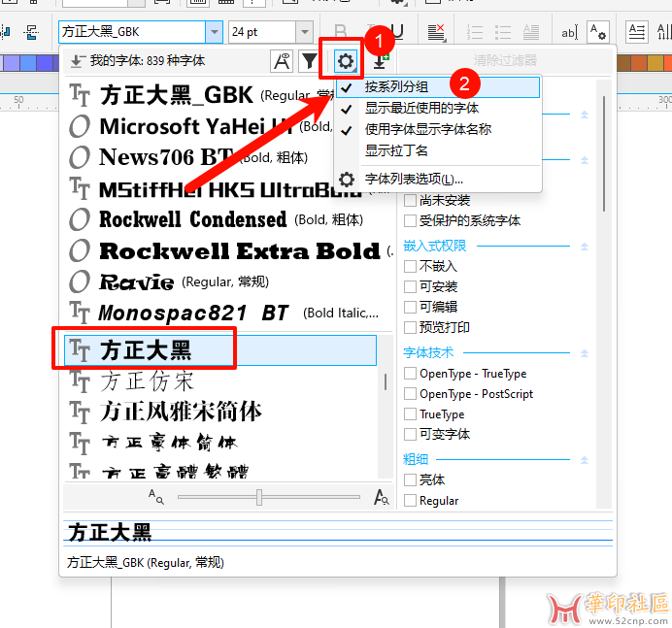Screen dimensions: 672x628
Task: Enable the 可安装 checkbox
Action: [410, 286]
